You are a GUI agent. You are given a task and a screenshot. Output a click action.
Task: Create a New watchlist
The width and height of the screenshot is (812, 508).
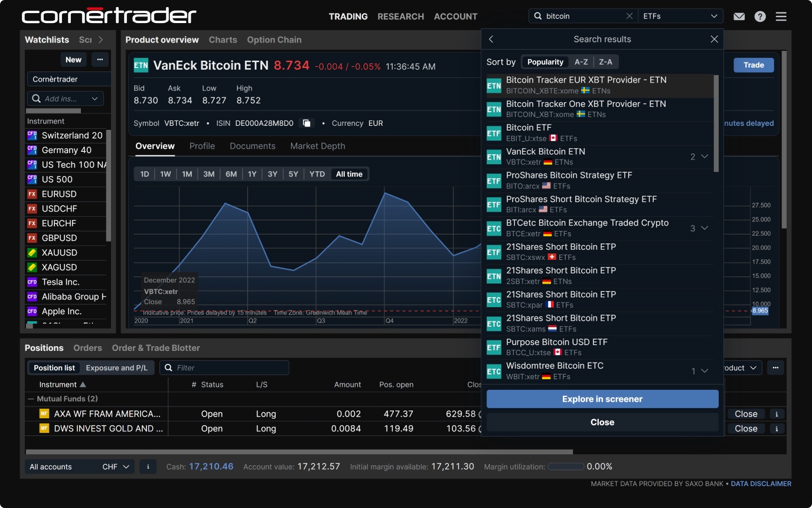[x=74, y=60]
